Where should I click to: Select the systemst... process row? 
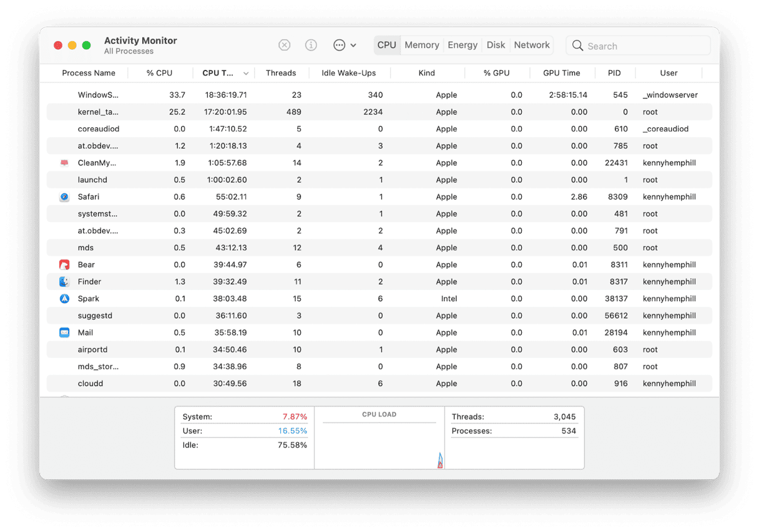[x=379, y=214]
